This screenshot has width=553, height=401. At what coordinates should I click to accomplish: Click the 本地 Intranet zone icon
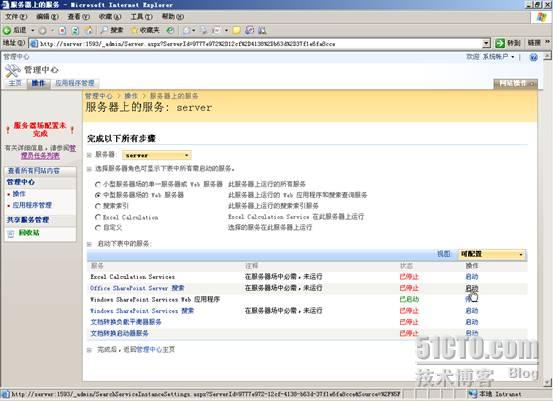pos(473,394)
